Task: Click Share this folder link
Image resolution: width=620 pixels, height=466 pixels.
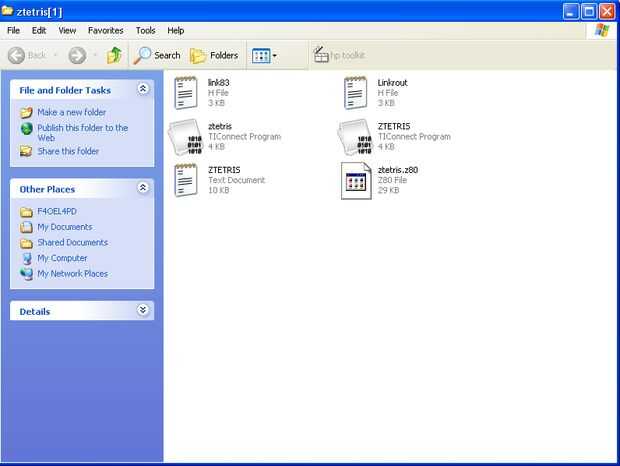Action: [68, 151]
